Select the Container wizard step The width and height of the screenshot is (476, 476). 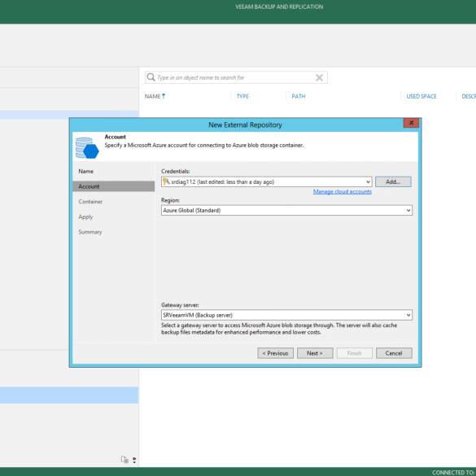click(90, 202)
